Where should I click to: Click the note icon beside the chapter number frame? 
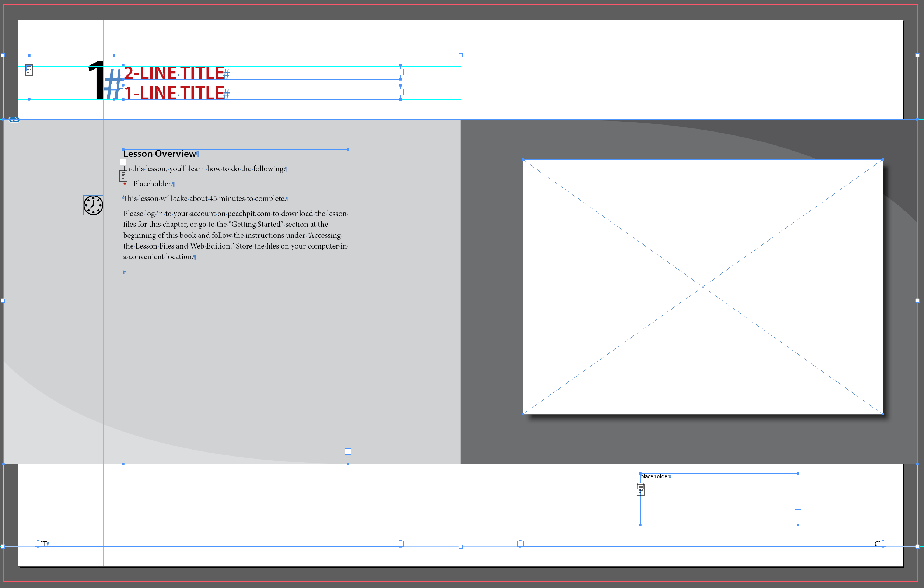click(x=29, y=70)
